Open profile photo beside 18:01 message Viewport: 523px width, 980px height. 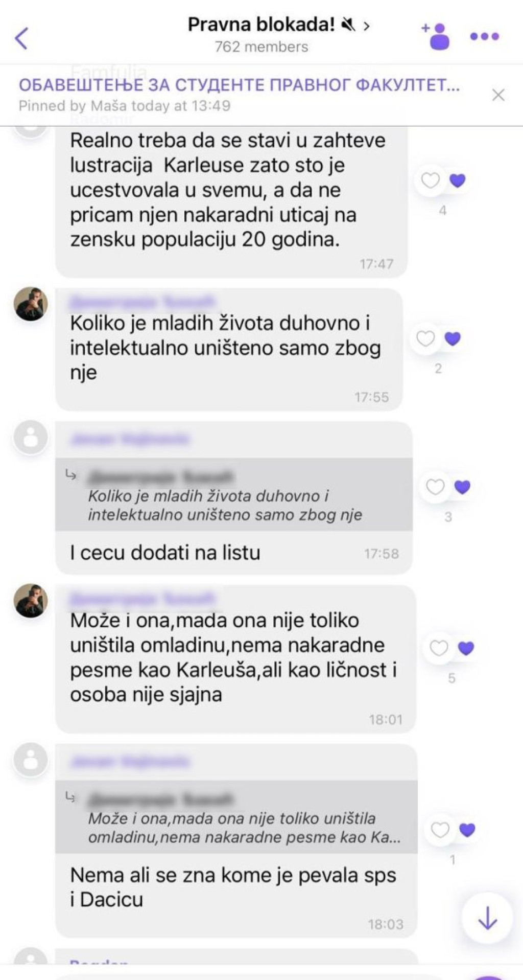(x=31, y=600)
